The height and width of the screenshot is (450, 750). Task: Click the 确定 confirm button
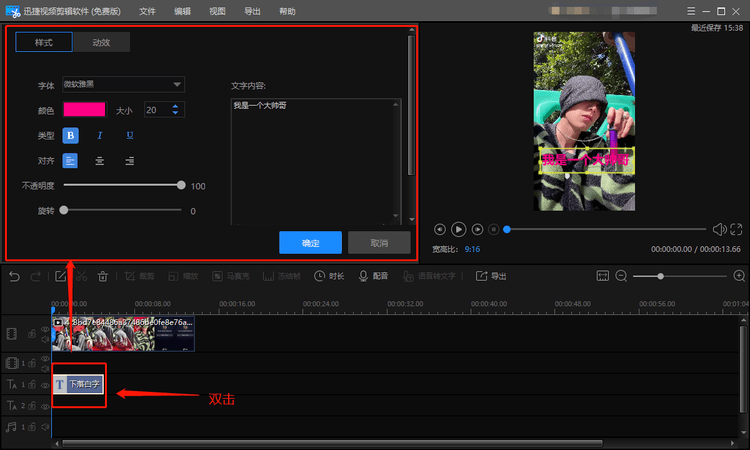(310, 243)
